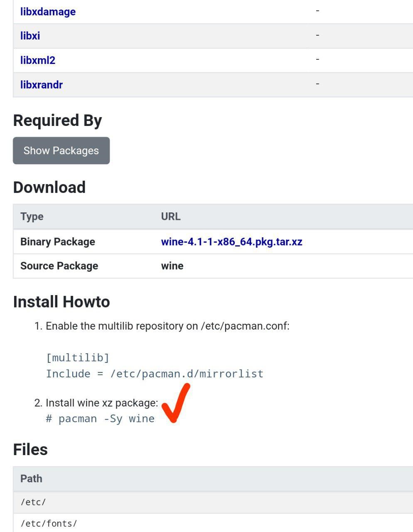Open the libxrandr package link
This screenshot has width=413, height=532.
41,85
